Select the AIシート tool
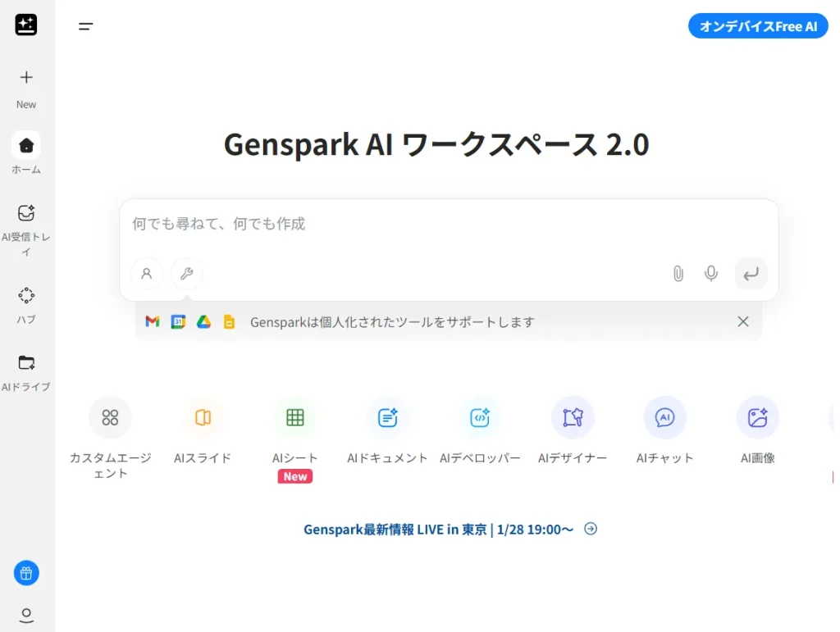The width and height of the screenshot is (840, 632). coord(295,418)
